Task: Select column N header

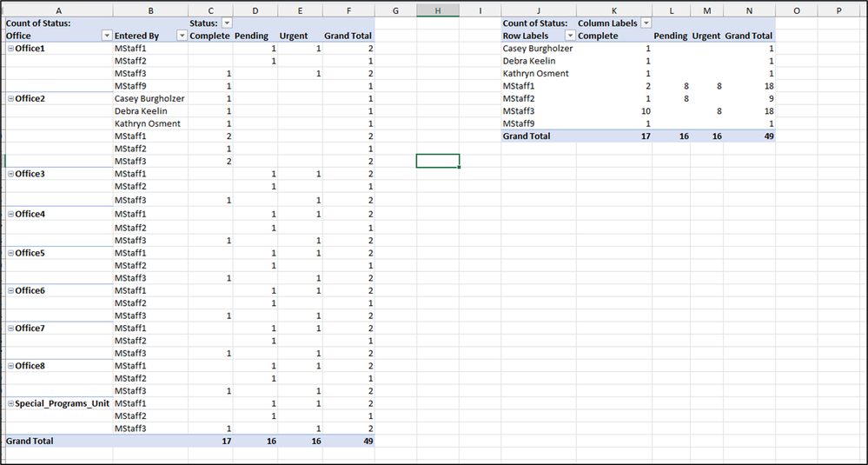Action: coord(749,10)
